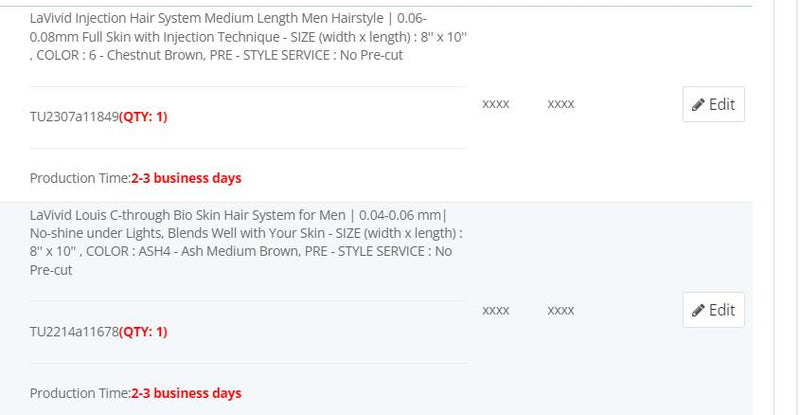The image size is (800, 415).
Task: Click the red QTY: 1 next to TU2307a11849
Action: [x=143, y=117]
